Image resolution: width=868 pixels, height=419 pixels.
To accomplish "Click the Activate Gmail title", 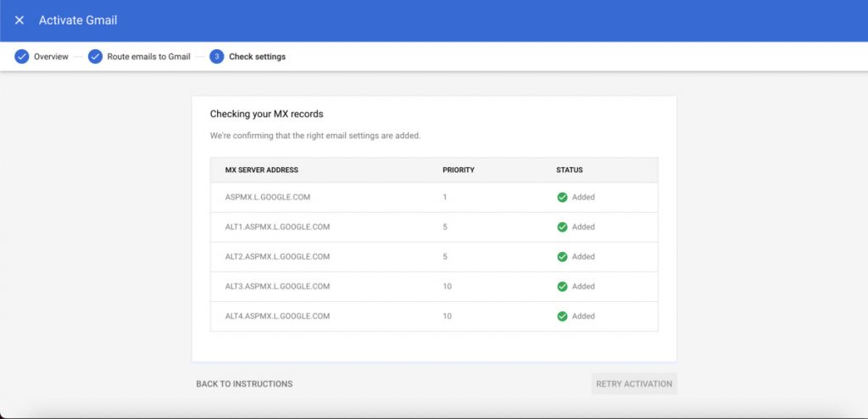I will 78,20.
